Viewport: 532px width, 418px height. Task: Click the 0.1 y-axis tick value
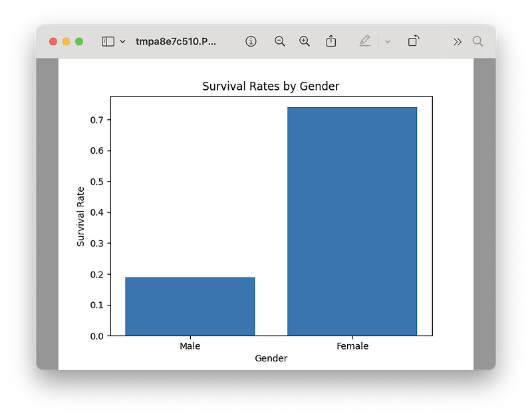click(96, 306)
